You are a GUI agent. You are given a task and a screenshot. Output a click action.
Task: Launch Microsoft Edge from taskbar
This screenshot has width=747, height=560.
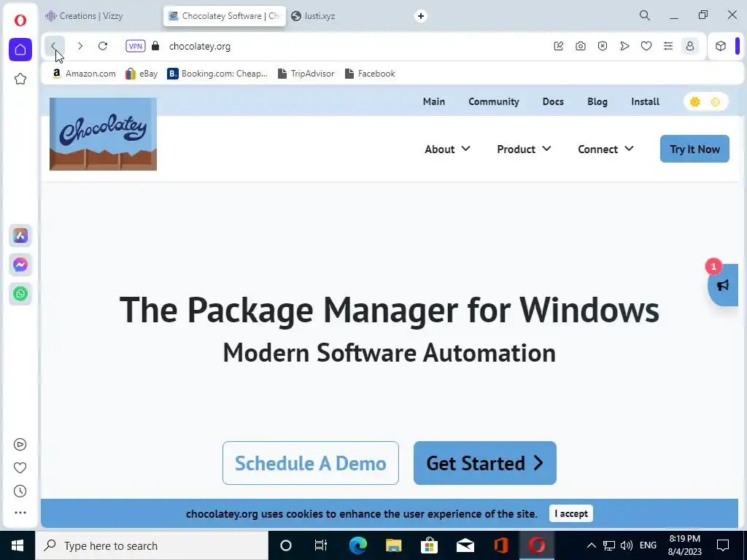coord(357,545)
